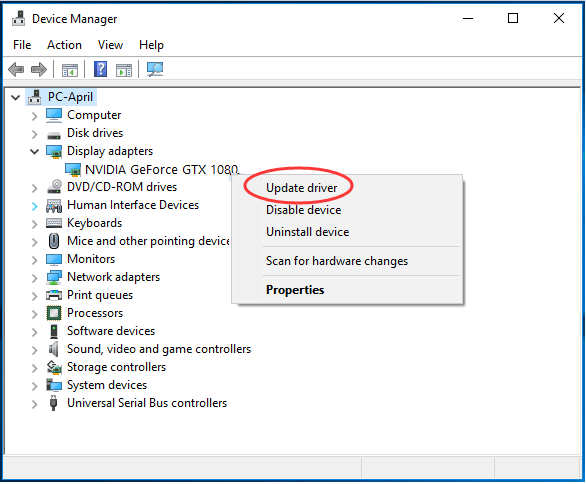Select Universal Serial Bus controllers item

coord(147,403)
